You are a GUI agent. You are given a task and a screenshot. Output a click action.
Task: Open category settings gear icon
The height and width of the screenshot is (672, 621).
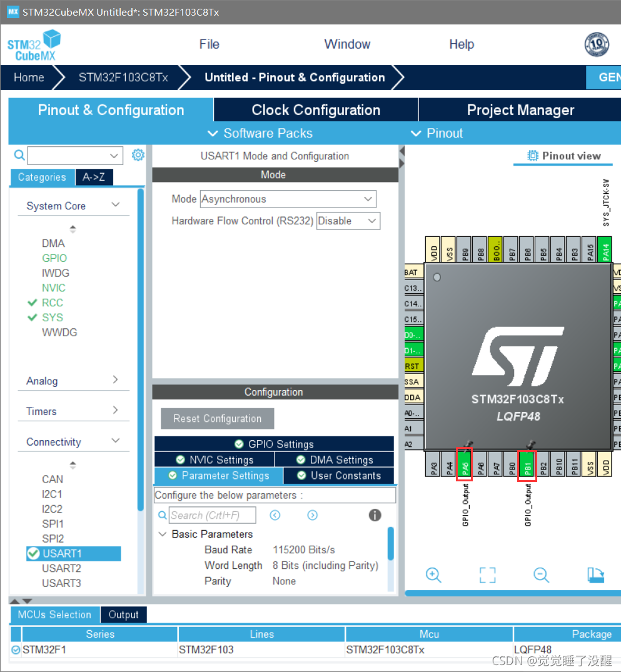138,154
